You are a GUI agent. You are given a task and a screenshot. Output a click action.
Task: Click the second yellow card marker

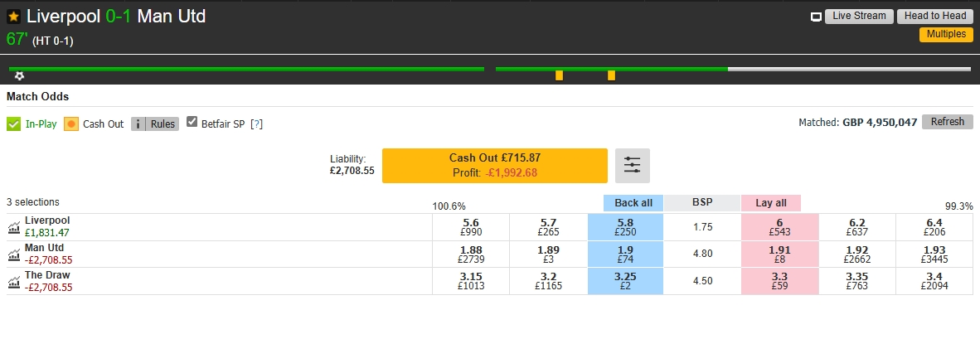point(611,75)
